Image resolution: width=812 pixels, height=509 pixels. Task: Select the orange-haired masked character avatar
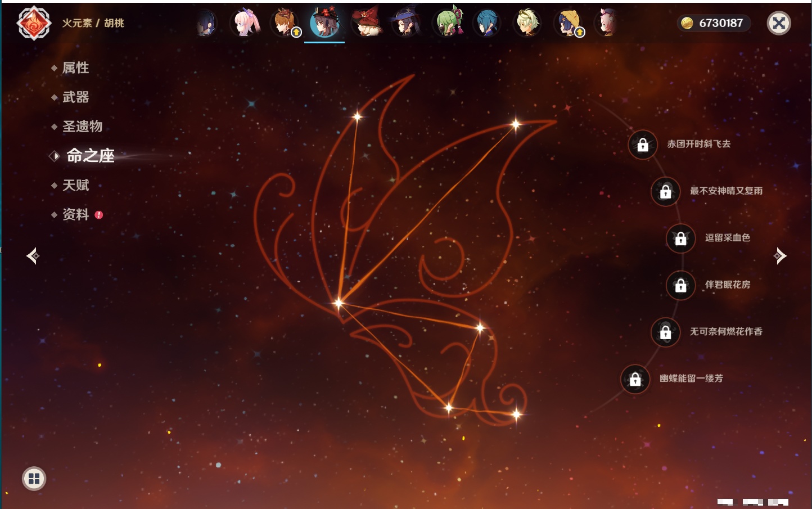(x=285, y=22)
